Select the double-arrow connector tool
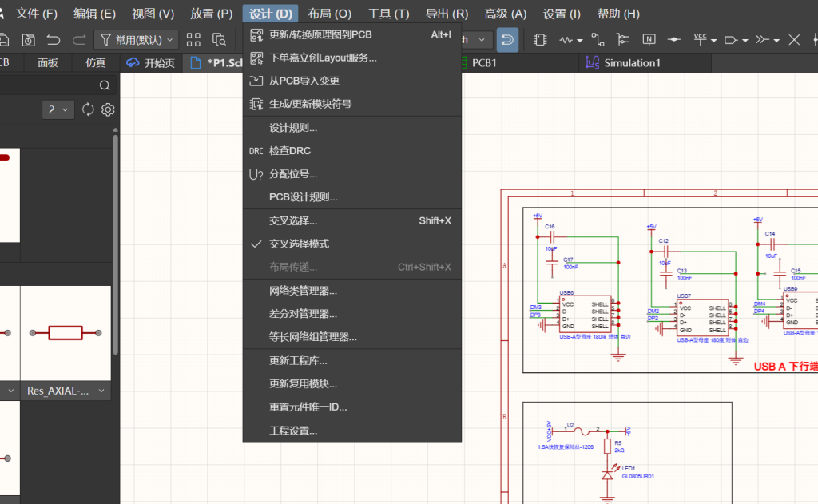 click(763, 40)
